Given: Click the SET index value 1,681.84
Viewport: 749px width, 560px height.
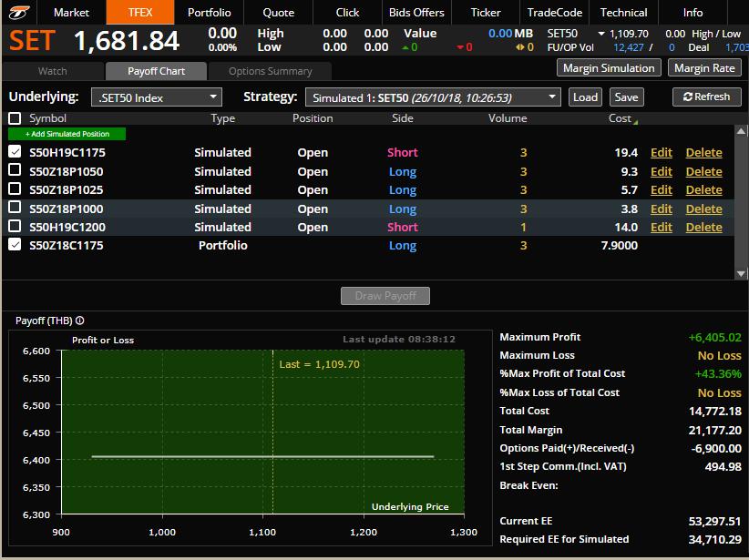Looking at the screenshot, I should pyautogui.click(x=127, y=41).
